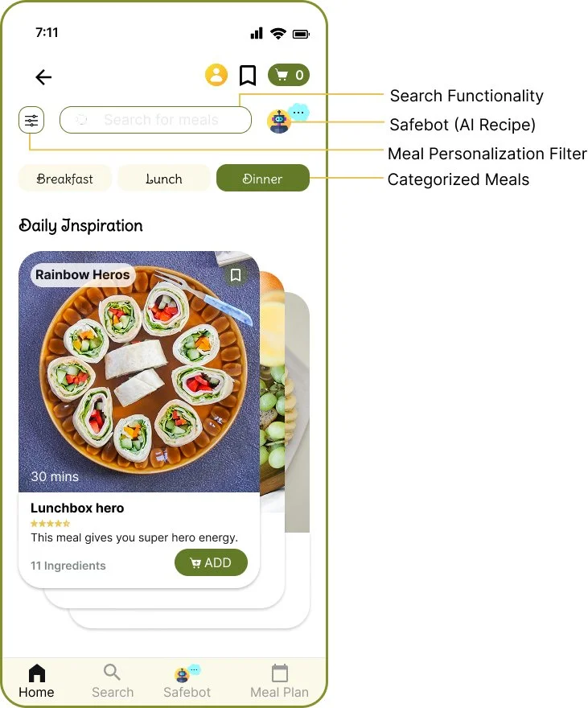Add Lunchbox hero to the cart
Viewport: 588px width, 708px height.
[212, 562]
